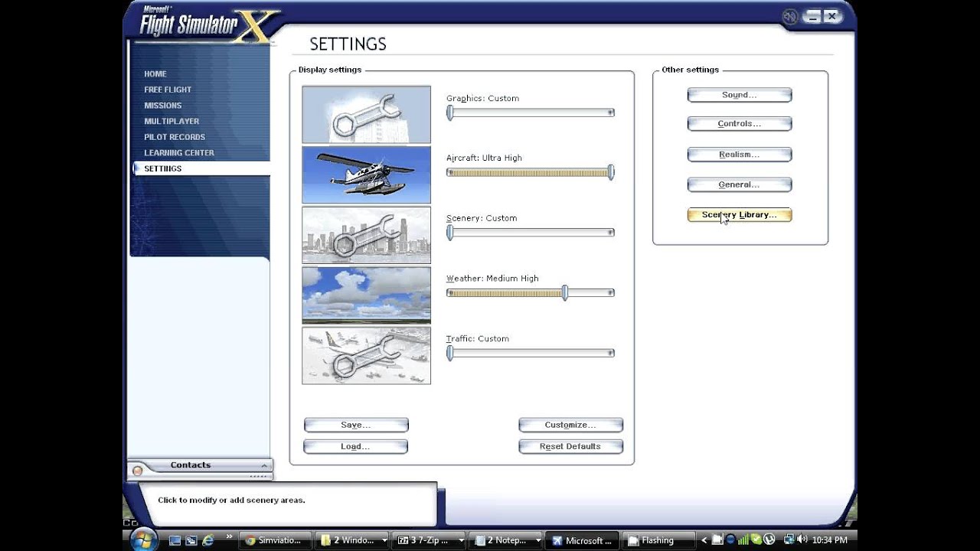
Task: Open 7-Zip taskbar group dropdown
Action: click(461, 540)
